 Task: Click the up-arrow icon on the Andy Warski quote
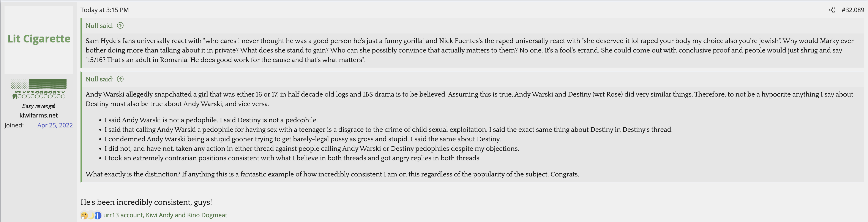coord(120,79)
